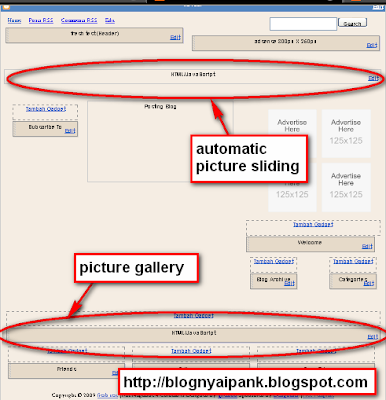The height and width of the screenshot is (400, 386).
Task: Select the footer HTML/JavaScript label above Friends
Action: 194,333
